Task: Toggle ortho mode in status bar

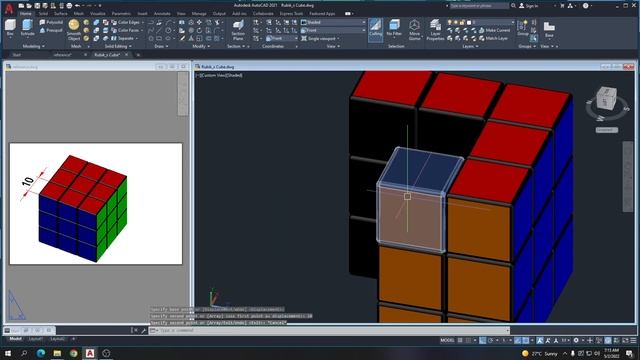Action: coord(482,340)
